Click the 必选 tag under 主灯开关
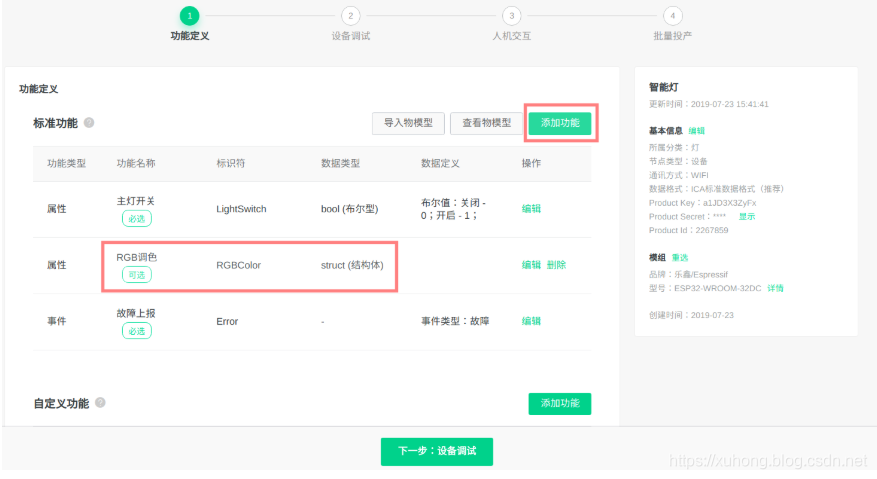The height and width of the screenshot is (479, 877). coord(136,219)
